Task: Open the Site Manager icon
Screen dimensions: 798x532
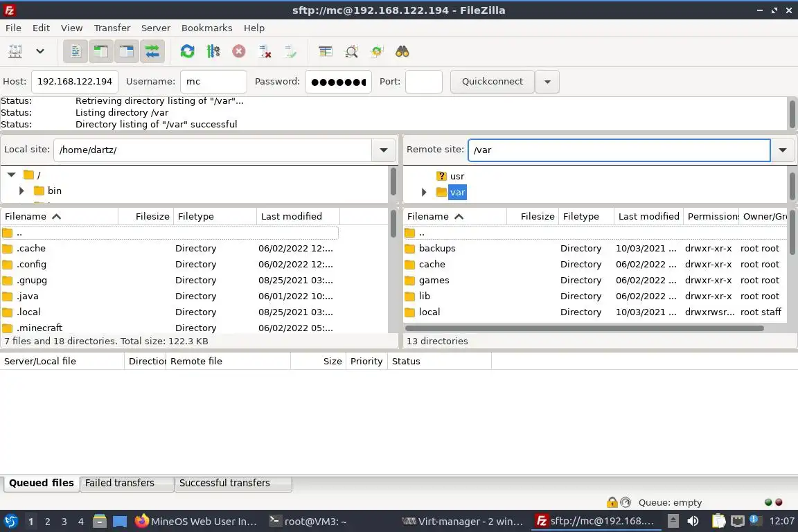Action: 15,51
